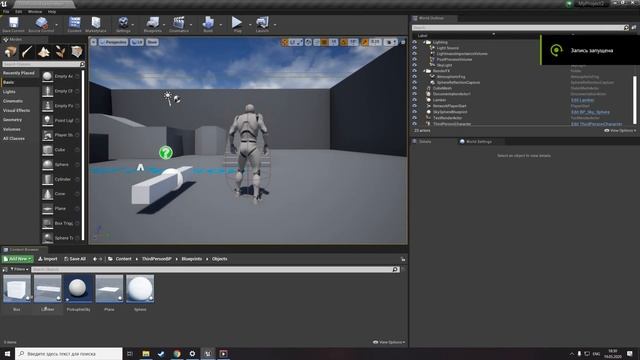This screenshot has width=640, height=360.
Task: Select the Lights category in Modes panel
Action: [9, 92]
